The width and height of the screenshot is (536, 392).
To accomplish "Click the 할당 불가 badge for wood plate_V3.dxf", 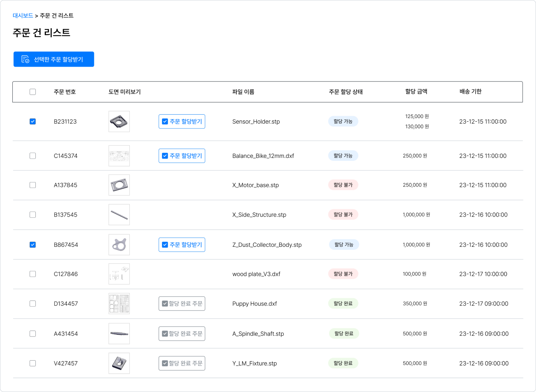I will 343,274.
